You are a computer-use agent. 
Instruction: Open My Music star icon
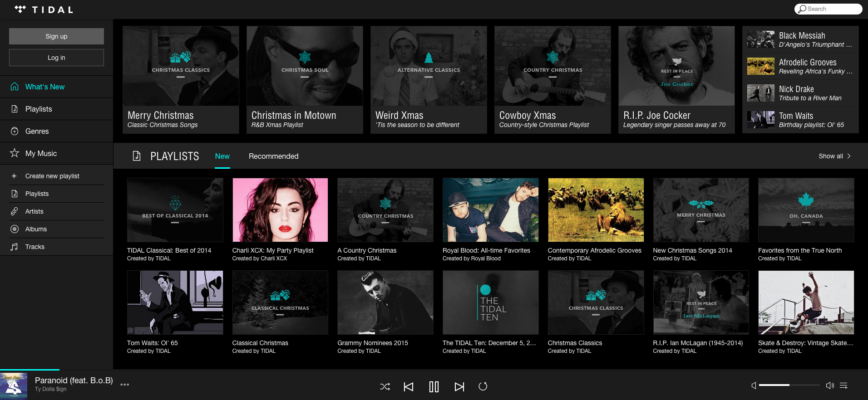(x=15, y=153)
